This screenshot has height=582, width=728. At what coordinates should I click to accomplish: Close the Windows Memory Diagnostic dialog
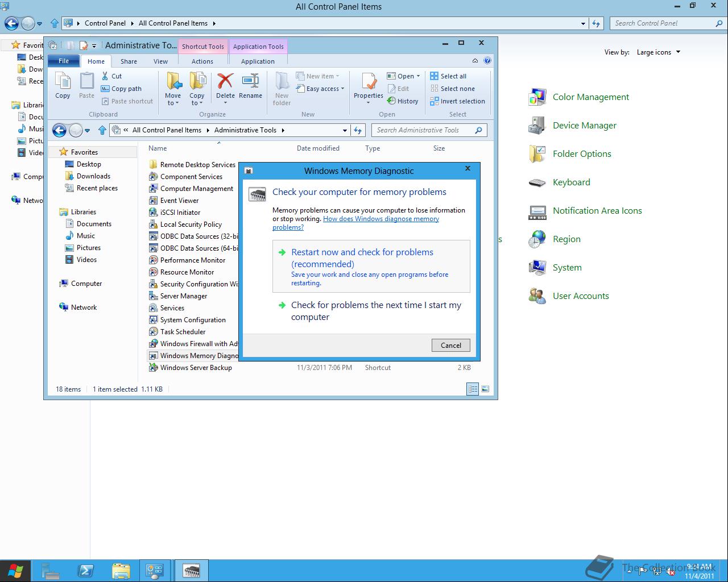click(x=468, y=168)
